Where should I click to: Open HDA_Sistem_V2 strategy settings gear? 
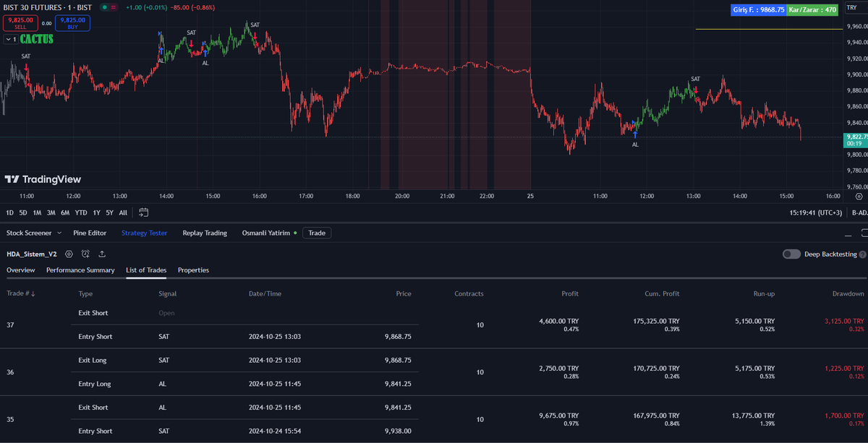(69, 254)
